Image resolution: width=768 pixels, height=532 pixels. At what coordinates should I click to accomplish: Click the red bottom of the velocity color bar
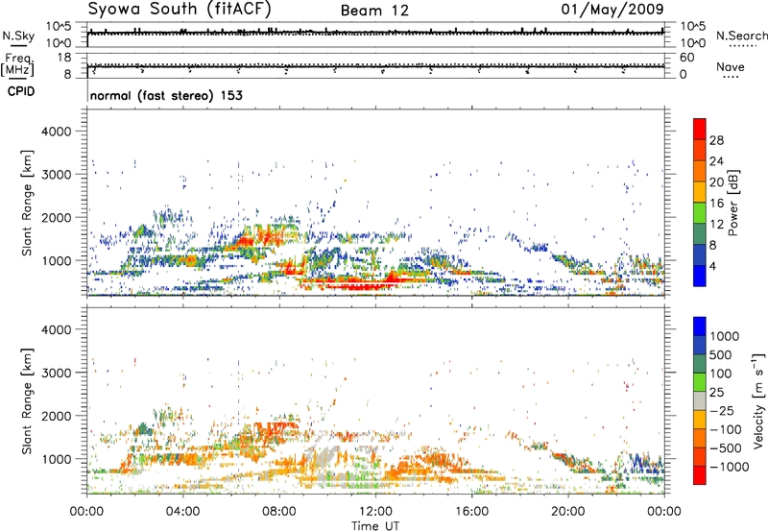700,475
